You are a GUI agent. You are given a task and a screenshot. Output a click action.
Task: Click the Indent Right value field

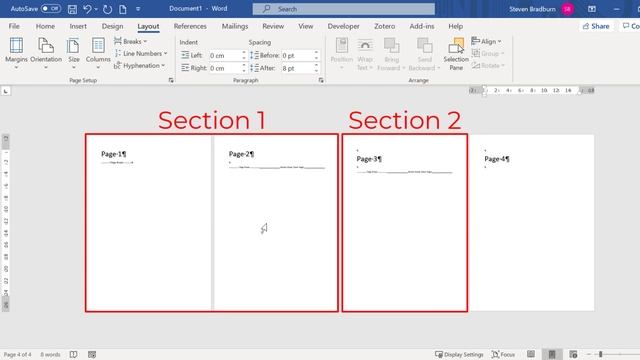coord(224,68)
